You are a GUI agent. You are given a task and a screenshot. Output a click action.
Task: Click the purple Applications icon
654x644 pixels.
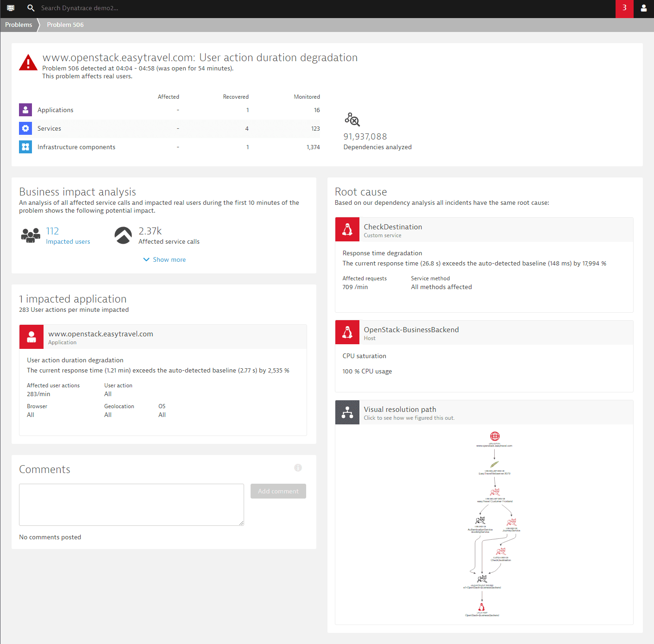click(x=25, y=110)
